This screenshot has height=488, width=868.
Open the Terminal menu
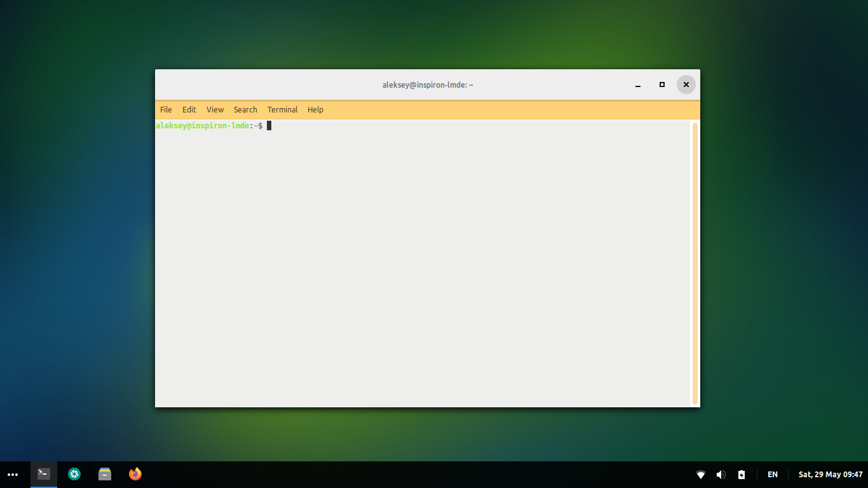(282, 109)
